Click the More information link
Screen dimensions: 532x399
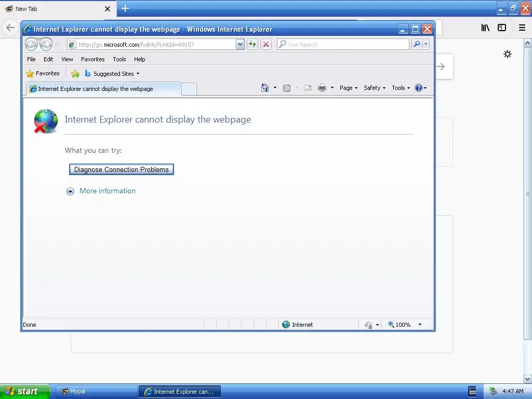(x=107, y=191)
